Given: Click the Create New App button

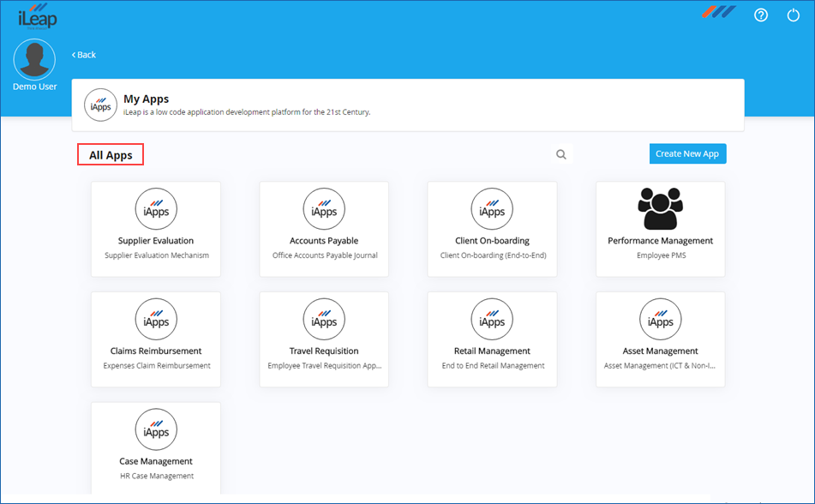Looking at the screenshot, I should coord(687,154).
